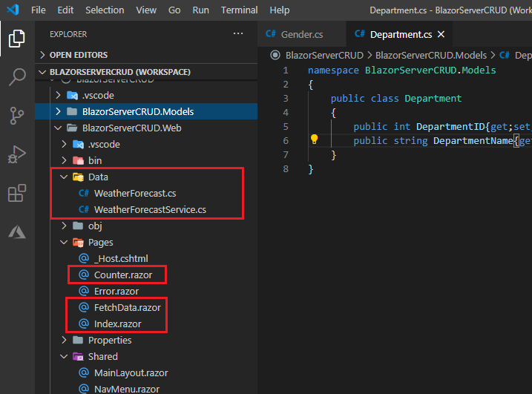Image resolution: width=532 pixels, height=394 pixels.
Task: Click DepartmentName property in editor
Action: (473, 140)
